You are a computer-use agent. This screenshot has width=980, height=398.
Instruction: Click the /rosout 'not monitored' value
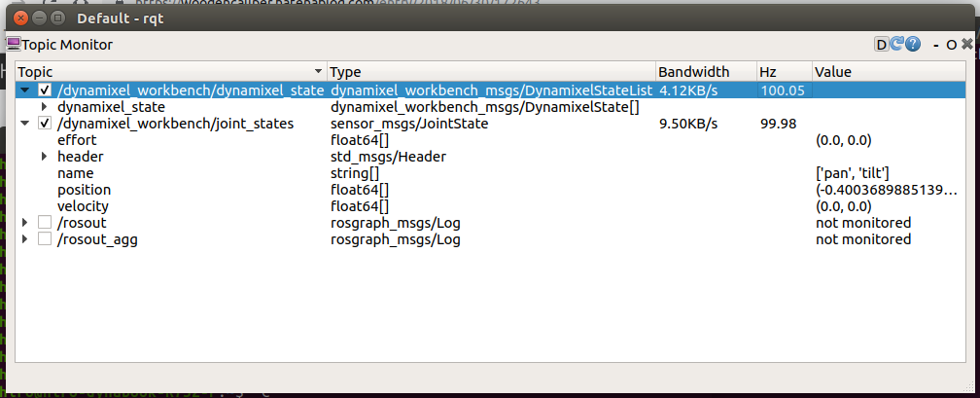(863, 223)
